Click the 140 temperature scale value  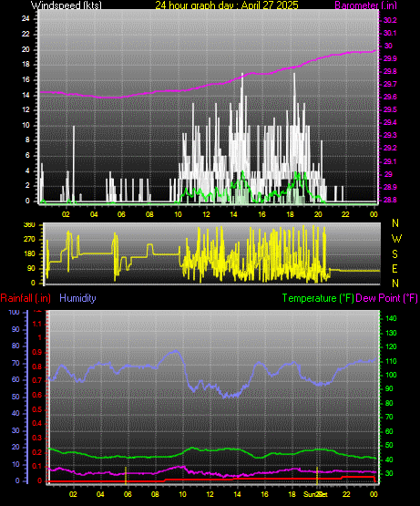(391, 318)
